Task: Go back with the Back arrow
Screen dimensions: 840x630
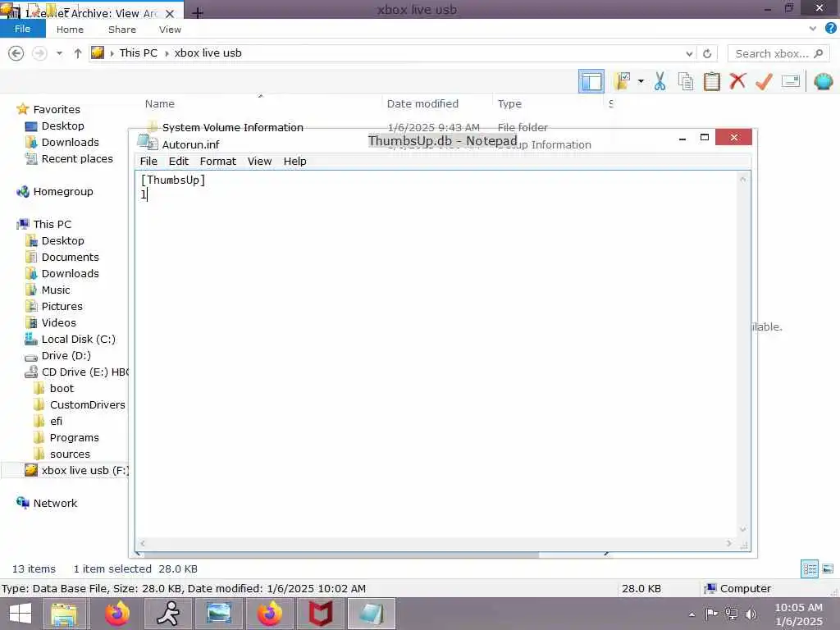Action: pos(16,53)
